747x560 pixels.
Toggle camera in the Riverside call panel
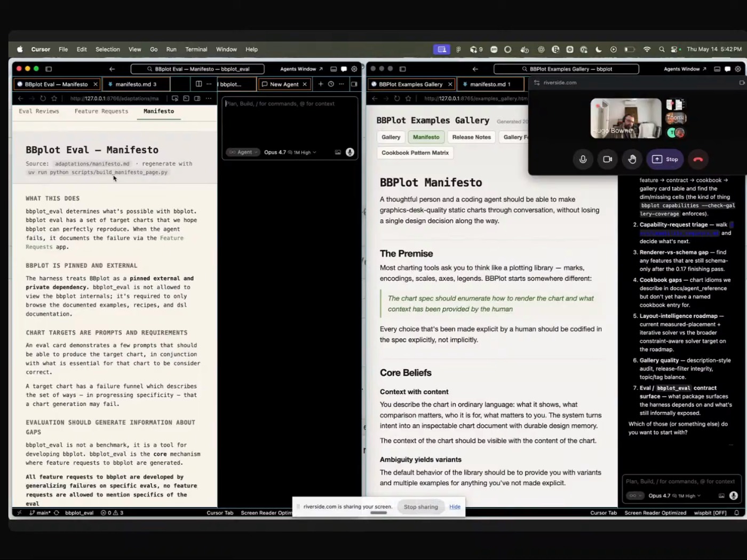coord(607,159)
